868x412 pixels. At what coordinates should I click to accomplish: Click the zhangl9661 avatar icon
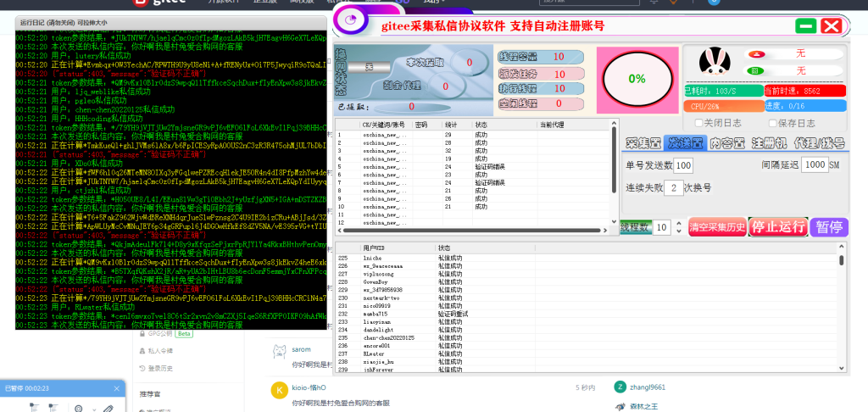point(621,387)
